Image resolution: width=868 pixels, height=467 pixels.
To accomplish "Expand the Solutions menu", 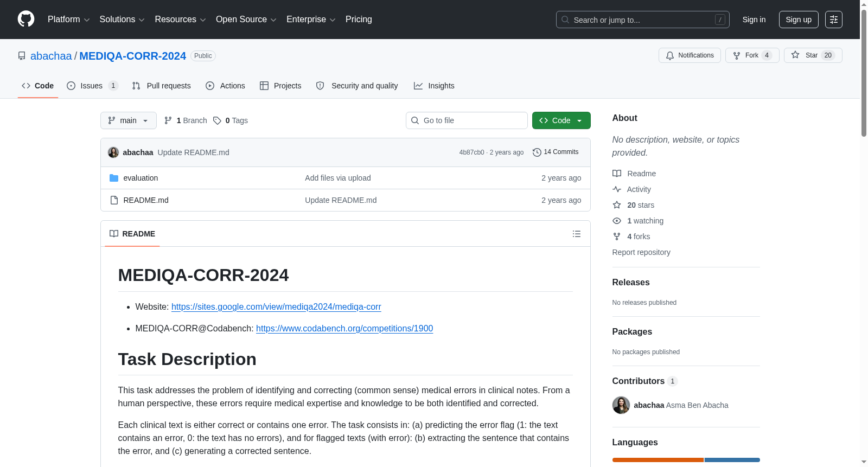I will coord(122,20).
